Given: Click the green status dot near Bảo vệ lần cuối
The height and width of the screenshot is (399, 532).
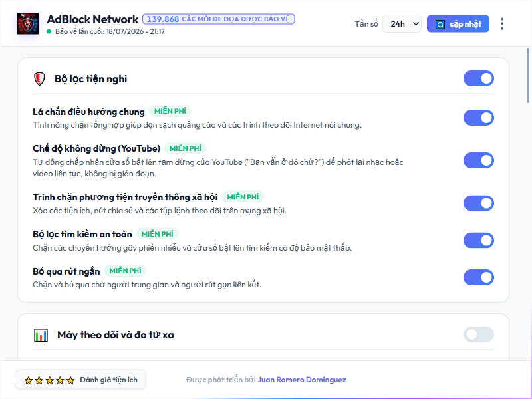Looking at the screenshot, I should 49,31.
